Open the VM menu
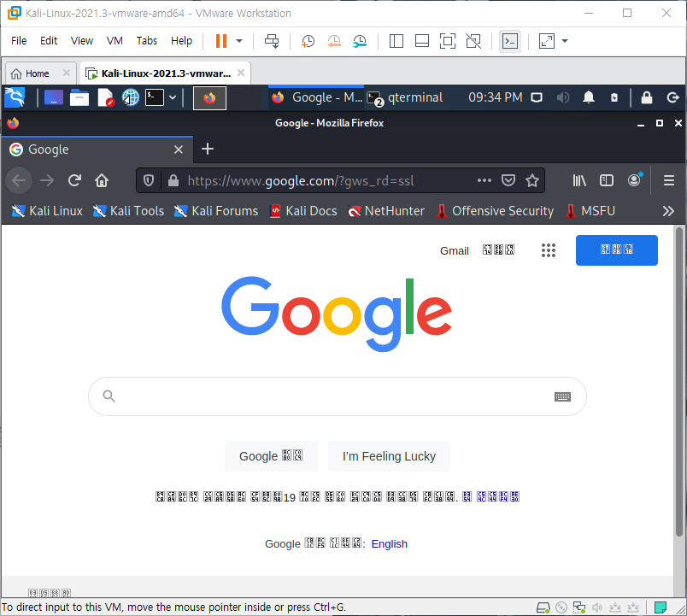This screenshot has width=687, height=616. pyautogui.click(x=114, y=41)
